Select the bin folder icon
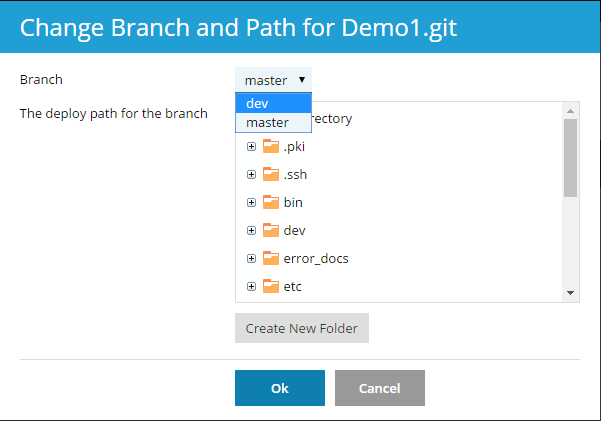 (271, 202)
